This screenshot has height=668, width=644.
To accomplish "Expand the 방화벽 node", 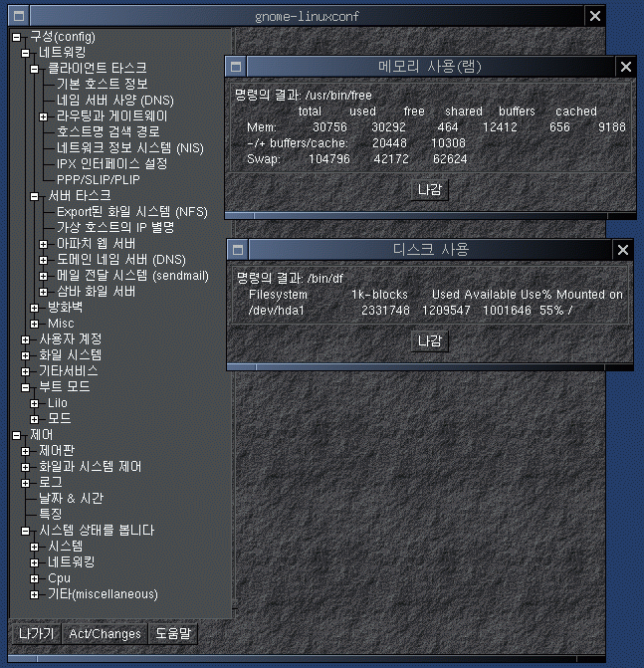I will 35,308.
